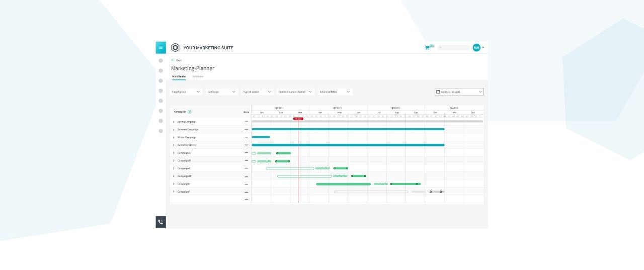This screenshot has height=270, width=644.
Task: Open the three-dot menu for Campaign C
Action: click(x=246, y=168)
